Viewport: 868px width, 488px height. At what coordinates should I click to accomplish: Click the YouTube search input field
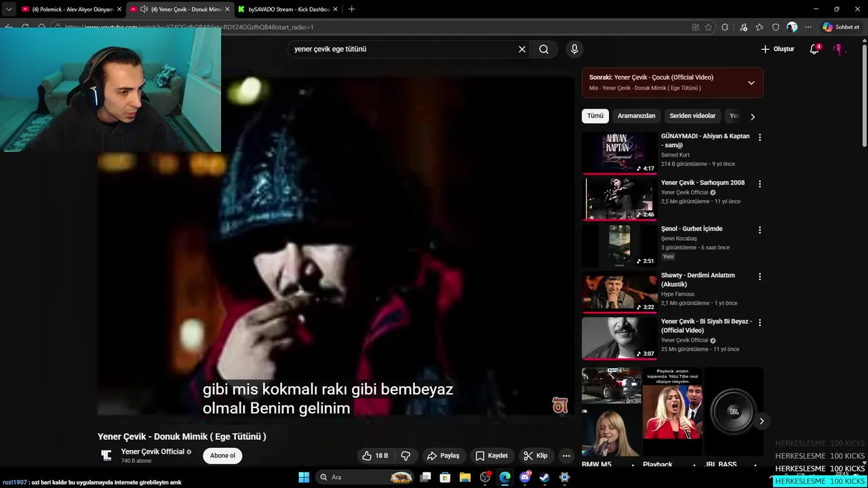pos(403,49)
